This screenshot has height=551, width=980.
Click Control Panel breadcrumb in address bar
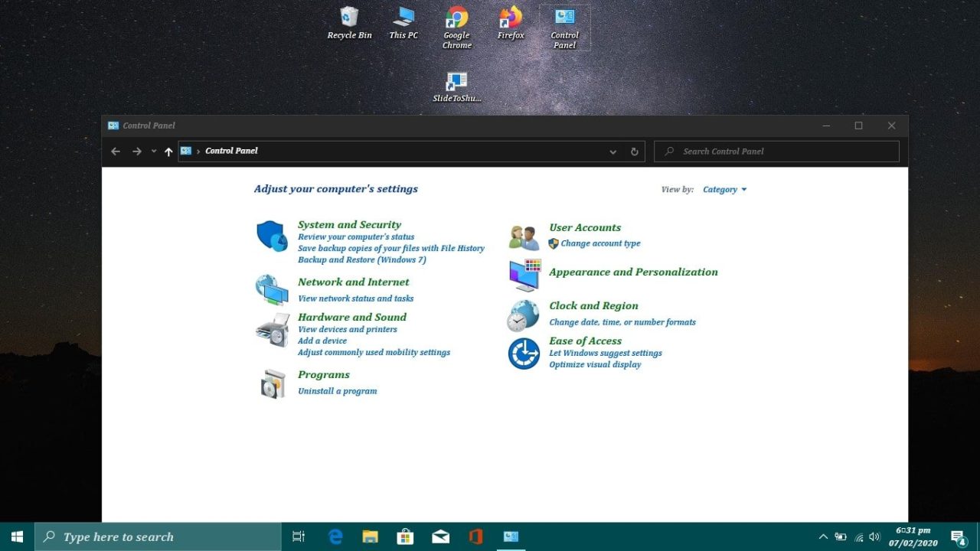coord(231,151)
